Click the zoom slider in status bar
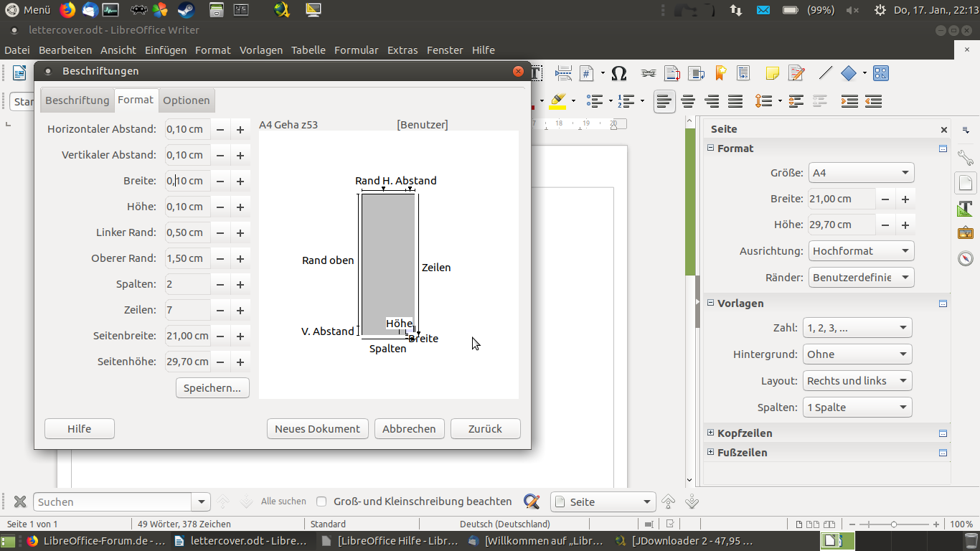This screenshot has height=551, width=980. click(x=893, y=524)
